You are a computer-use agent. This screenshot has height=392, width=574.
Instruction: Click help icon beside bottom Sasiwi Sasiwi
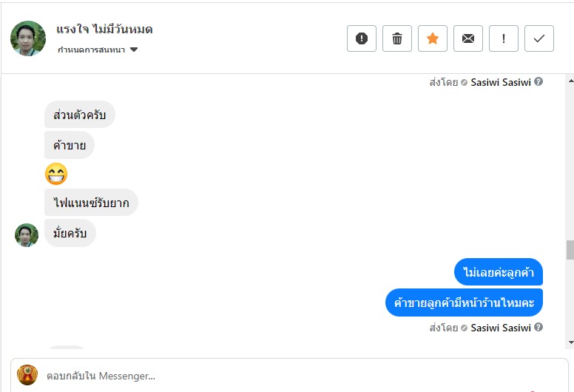538,327
